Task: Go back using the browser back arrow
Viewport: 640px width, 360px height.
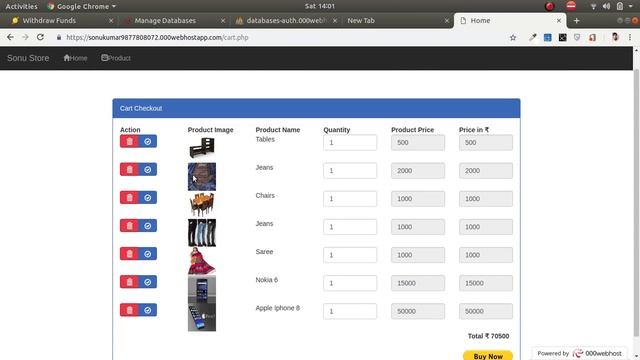Action: pyautogui.click(x=10, y=37)
